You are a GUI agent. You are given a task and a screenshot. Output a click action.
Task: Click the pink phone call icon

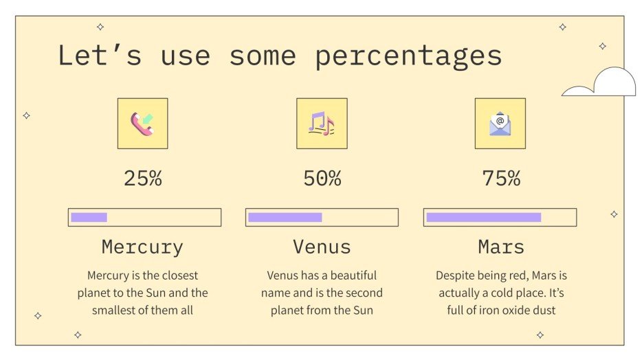pos(142,124)
